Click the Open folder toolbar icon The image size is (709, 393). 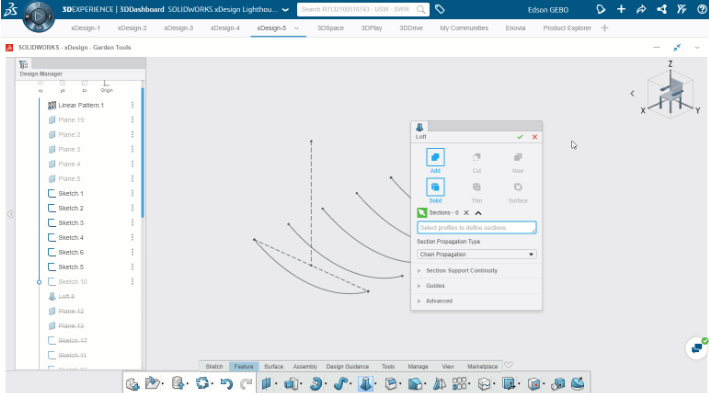(152, 384)
